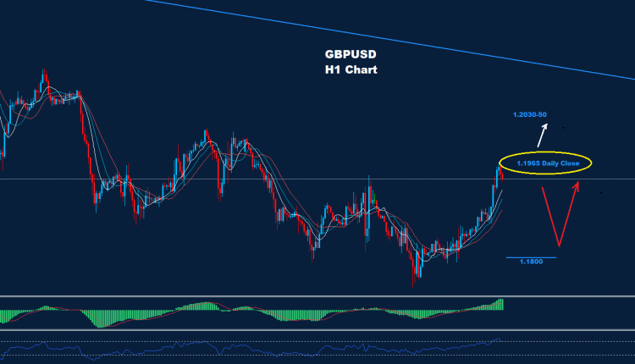The width and height of the screenshot is (635, 364).
Task: Click the divider between chart and histogram panel
Action: tap(317, 297)
